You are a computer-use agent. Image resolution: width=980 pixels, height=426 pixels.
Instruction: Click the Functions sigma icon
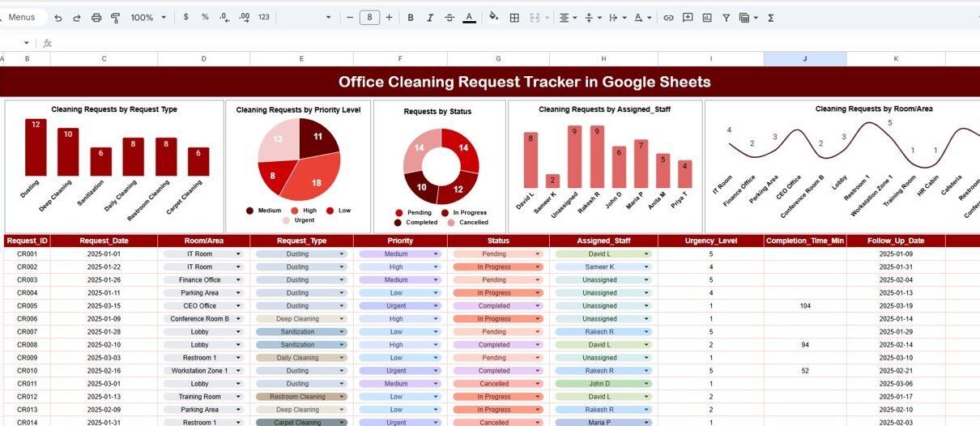[770, 17]
